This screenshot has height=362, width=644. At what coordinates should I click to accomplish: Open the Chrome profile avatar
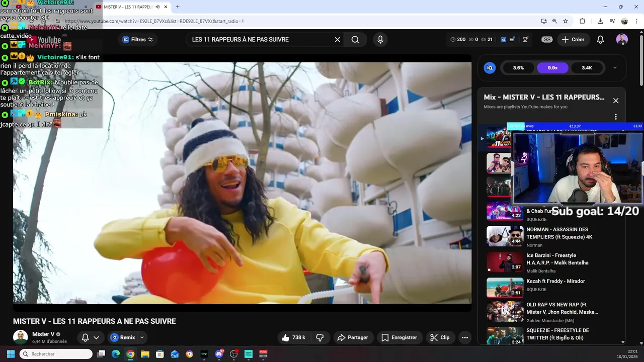click(x=624, y=21)
